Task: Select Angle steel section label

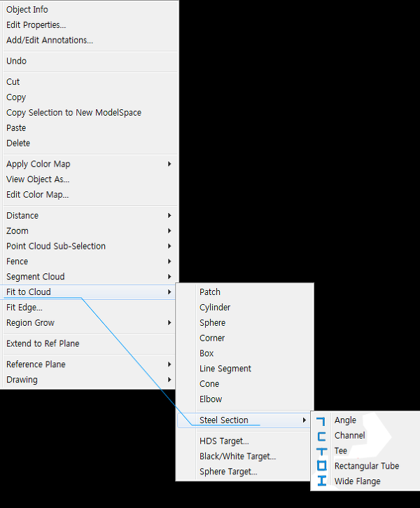Action: coord(345,420)
